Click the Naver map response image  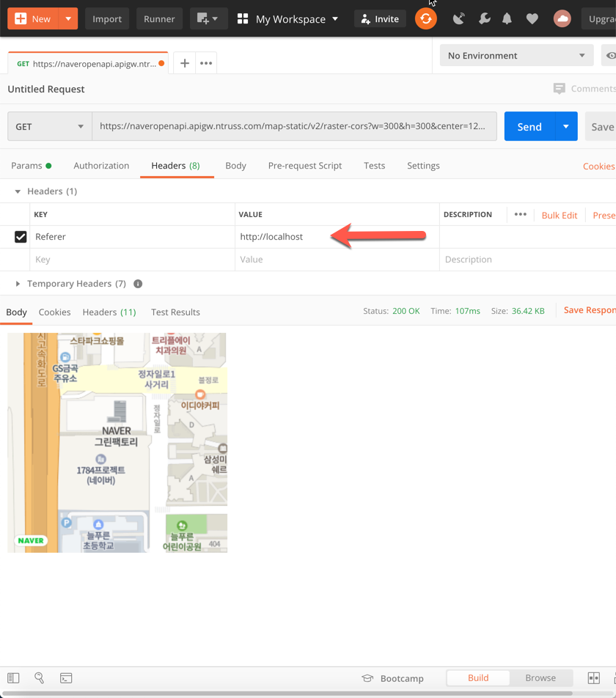(117, 443)
